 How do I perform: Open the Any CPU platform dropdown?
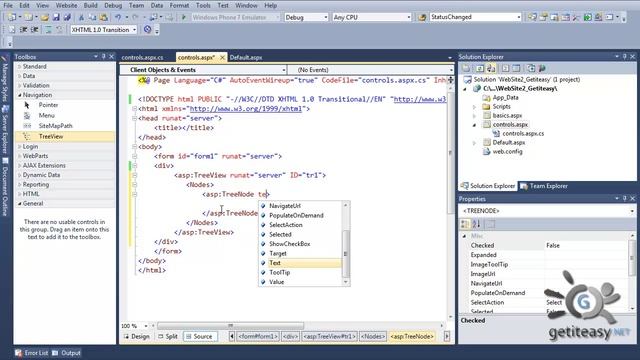click(409, 17)
